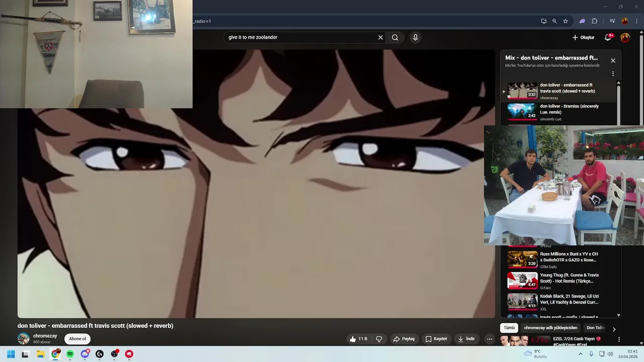The width and height of the screenshot is (644, 362).
Task: Open clock and date 01:41
Action: click(x=628, y=354)
